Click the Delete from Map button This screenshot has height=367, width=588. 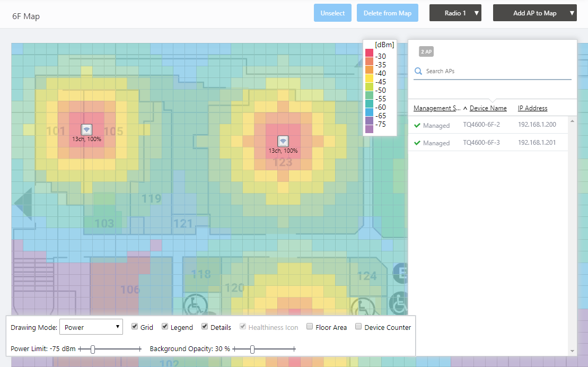[x=387, y=13]
